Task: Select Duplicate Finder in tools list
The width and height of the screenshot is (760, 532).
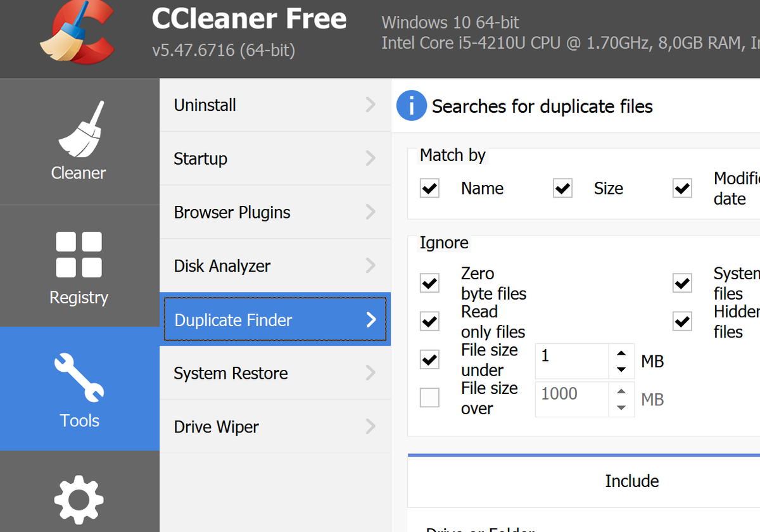Action: [275, 320]
